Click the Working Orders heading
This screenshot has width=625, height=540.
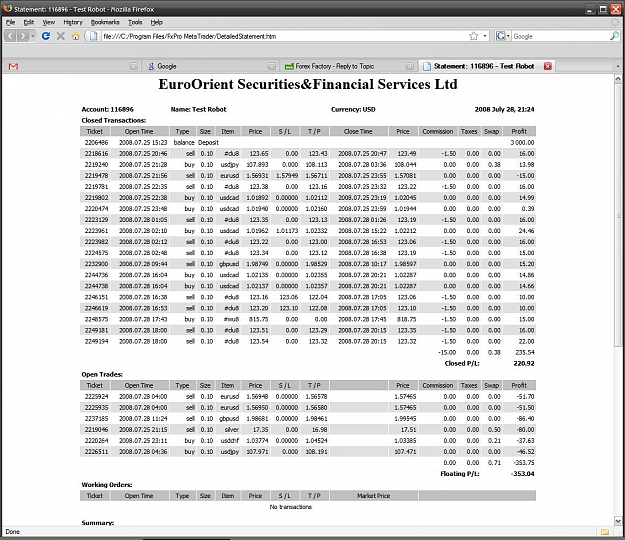107,485
